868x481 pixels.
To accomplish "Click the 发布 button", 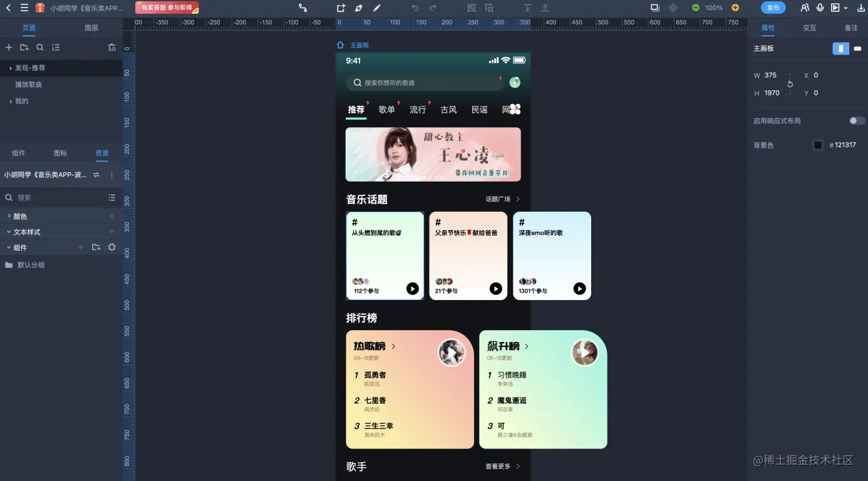I will click(x=773, y=8).
